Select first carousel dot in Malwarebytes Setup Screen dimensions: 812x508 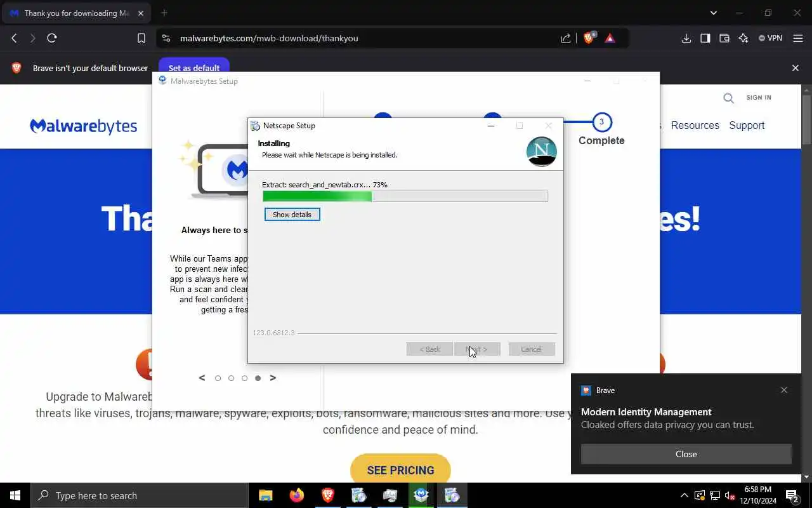point(218,378)
